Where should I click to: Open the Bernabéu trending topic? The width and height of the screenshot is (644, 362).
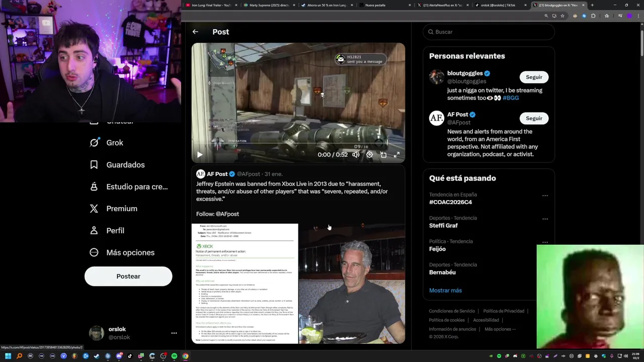click(442, 272)
